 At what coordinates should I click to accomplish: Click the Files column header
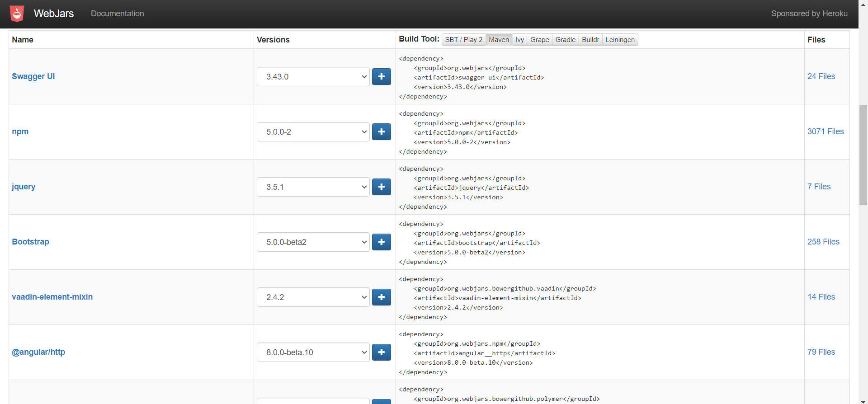click(816, 40)
